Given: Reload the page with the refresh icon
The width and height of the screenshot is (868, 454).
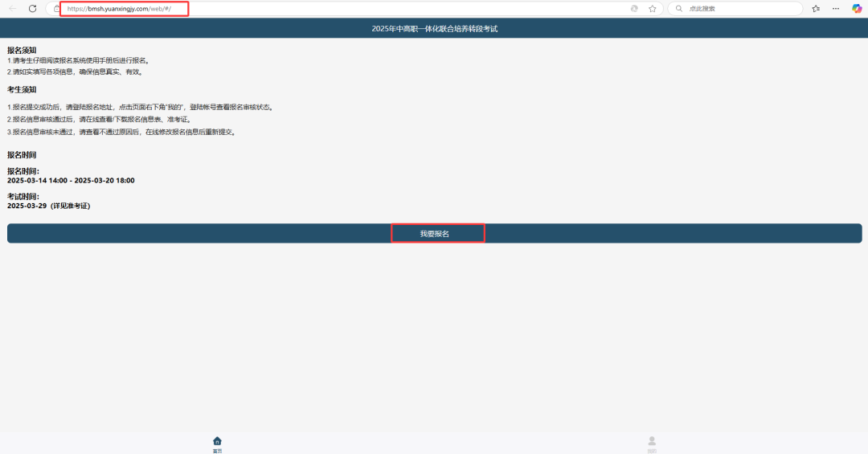Looking at the screenshot, I should click(32, 8).
